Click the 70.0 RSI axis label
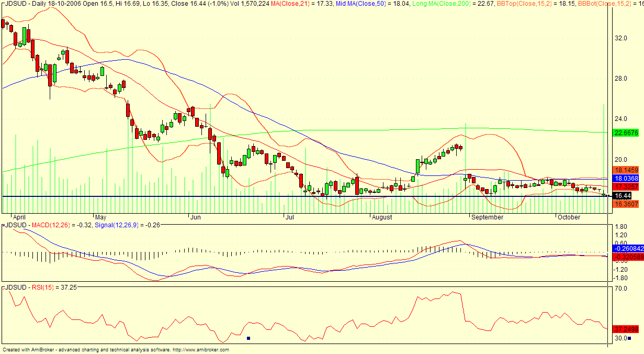Viewport: 644px width, 354px height. [622, 289]
